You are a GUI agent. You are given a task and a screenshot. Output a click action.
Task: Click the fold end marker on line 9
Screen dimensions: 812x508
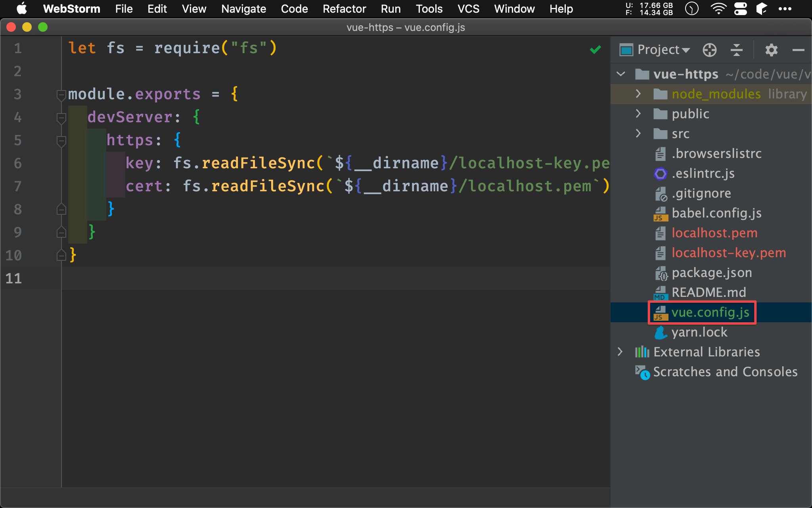click(61, 232)
